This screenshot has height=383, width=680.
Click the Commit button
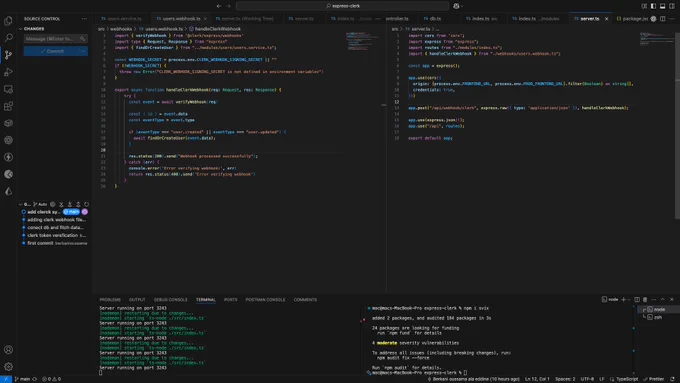point(52,51)
